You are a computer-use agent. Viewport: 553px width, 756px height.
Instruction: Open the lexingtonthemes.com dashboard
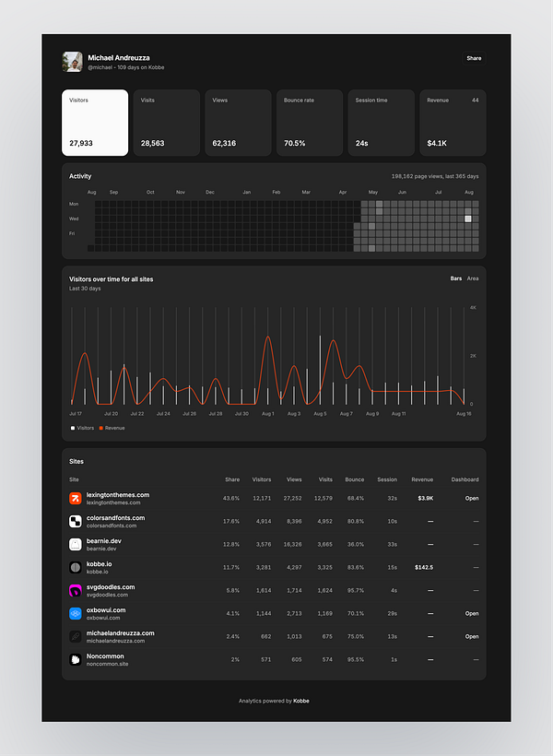point(472,499)
